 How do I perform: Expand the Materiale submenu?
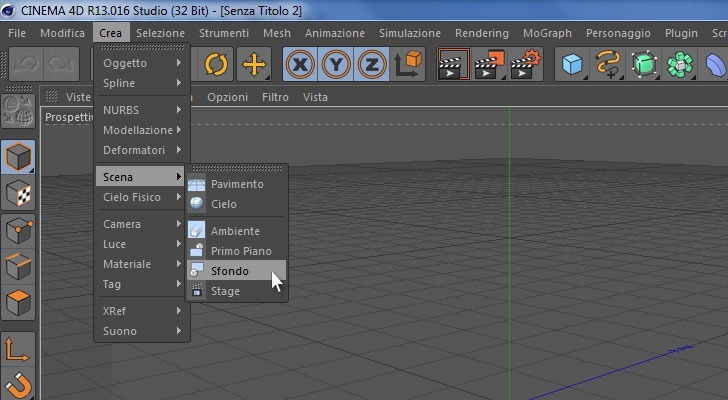coord(142,264)
